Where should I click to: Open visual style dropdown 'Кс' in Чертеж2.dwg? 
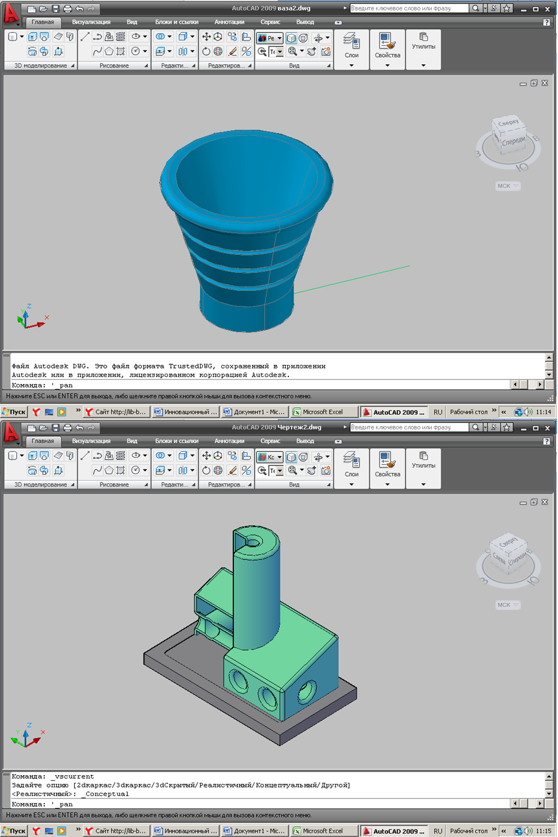(x=270, y=457)
